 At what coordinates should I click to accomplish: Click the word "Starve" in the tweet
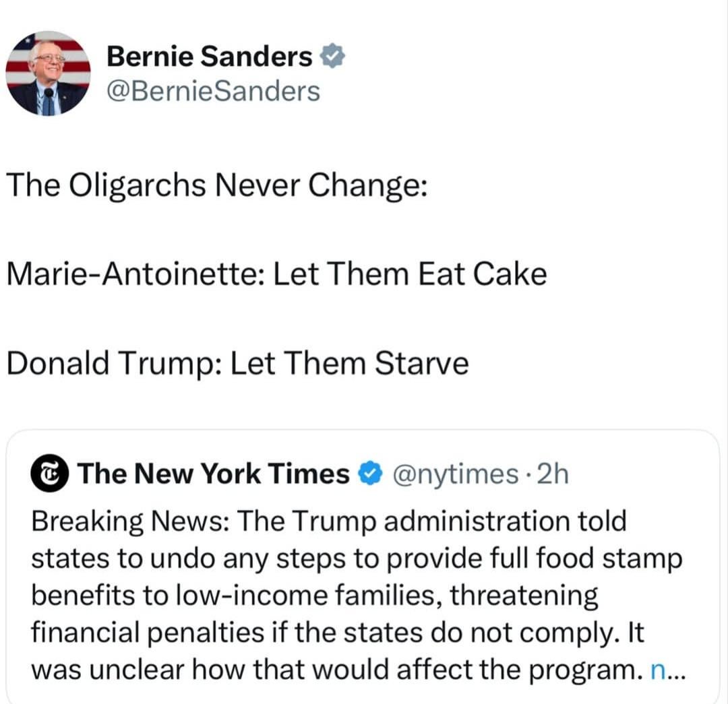tap(421, 364)
